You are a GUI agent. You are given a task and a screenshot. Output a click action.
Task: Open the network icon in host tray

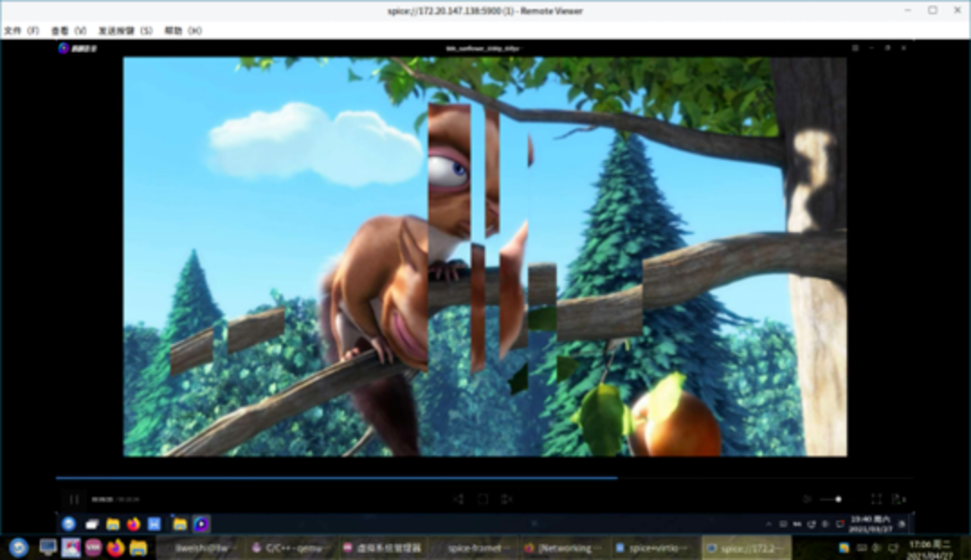[893, 547]
